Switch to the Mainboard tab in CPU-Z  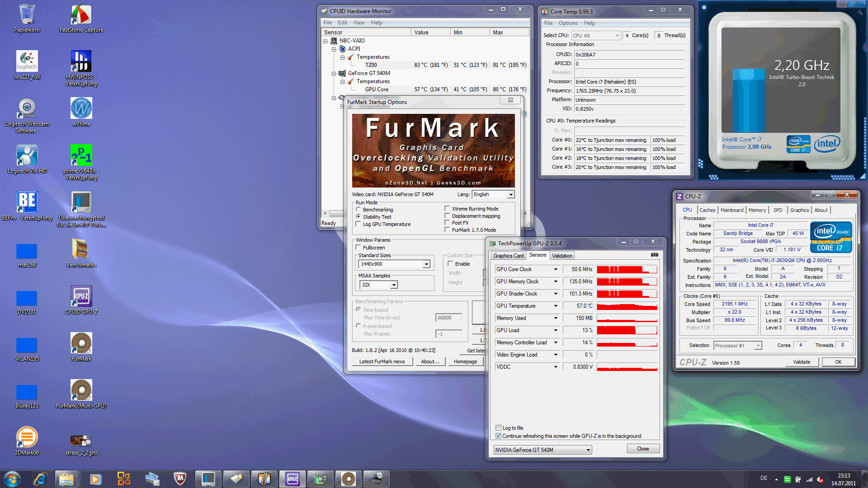(x=731, y=210)
